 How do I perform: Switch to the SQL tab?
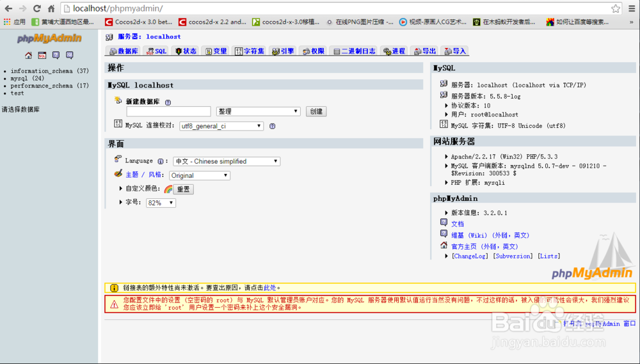pyautogui.click(x=156, y=51)
